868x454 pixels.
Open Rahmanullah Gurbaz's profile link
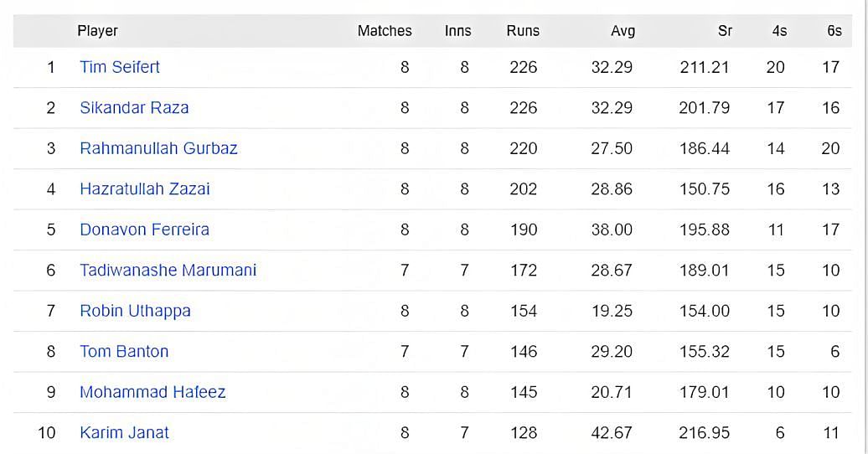(x=158, y=148)
